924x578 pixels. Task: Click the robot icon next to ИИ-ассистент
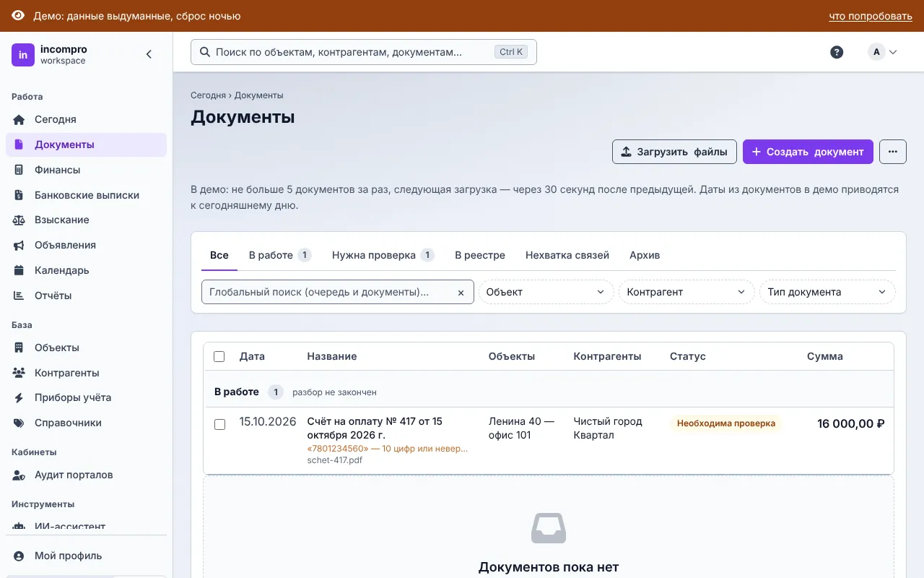pyautogui.click(x=19, y=527)
